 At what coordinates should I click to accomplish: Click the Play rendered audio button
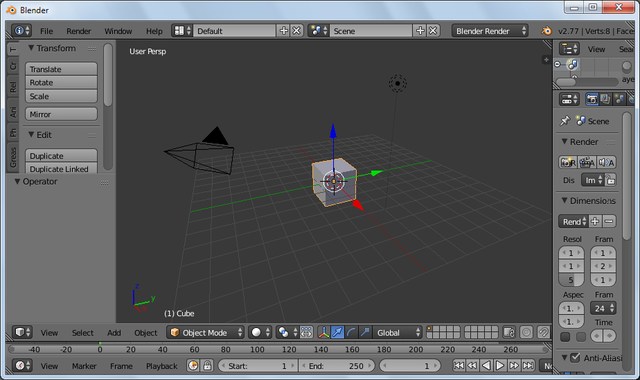606,162
